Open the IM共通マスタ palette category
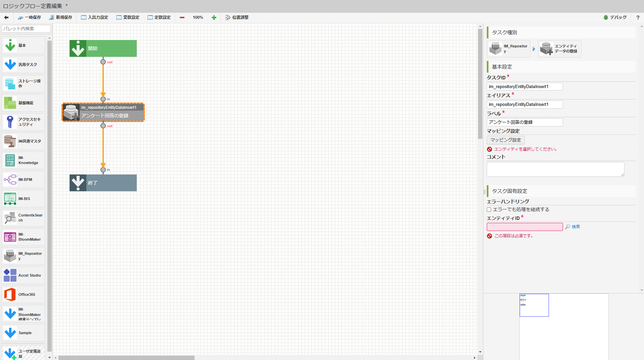The image size is (644, 360). (10, 141)
